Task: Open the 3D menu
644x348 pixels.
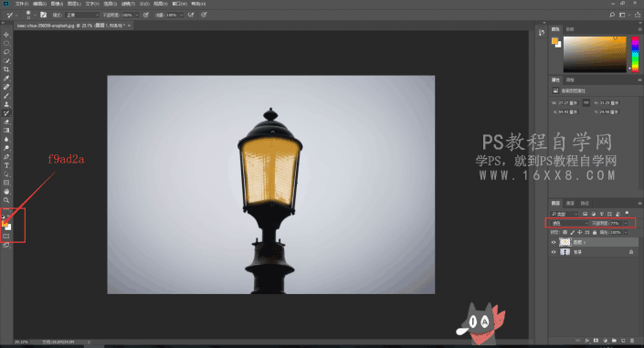Action: pyautogui.click(x=144, y=4)
